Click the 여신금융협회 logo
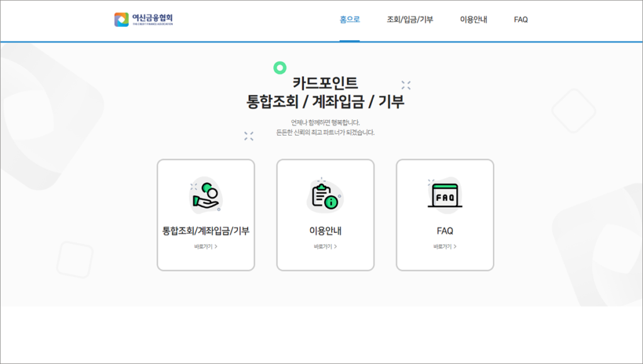Image resolution: width=643 pixels, height=364 pixels. point(144,19)
